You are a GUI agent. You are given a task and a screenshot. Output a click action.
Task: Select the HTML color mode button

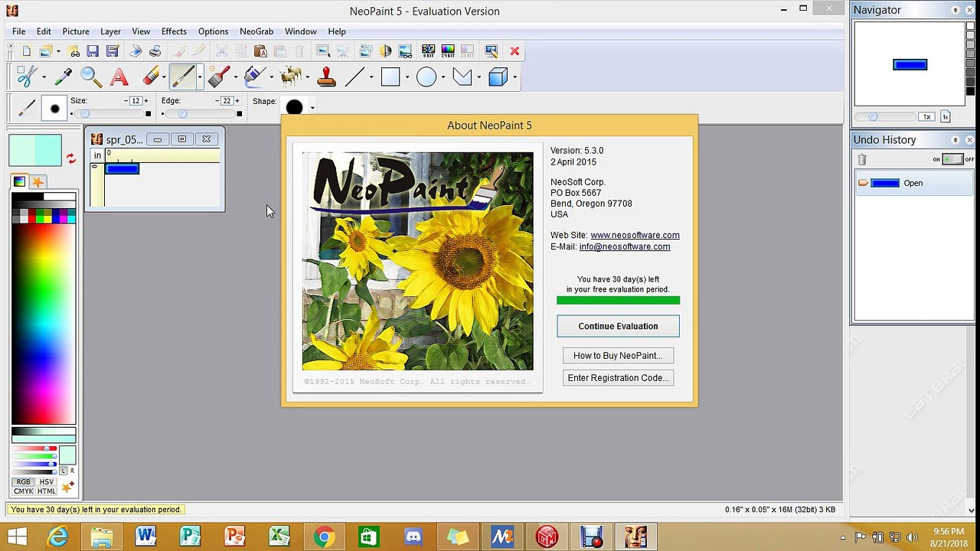pos(47,491)
